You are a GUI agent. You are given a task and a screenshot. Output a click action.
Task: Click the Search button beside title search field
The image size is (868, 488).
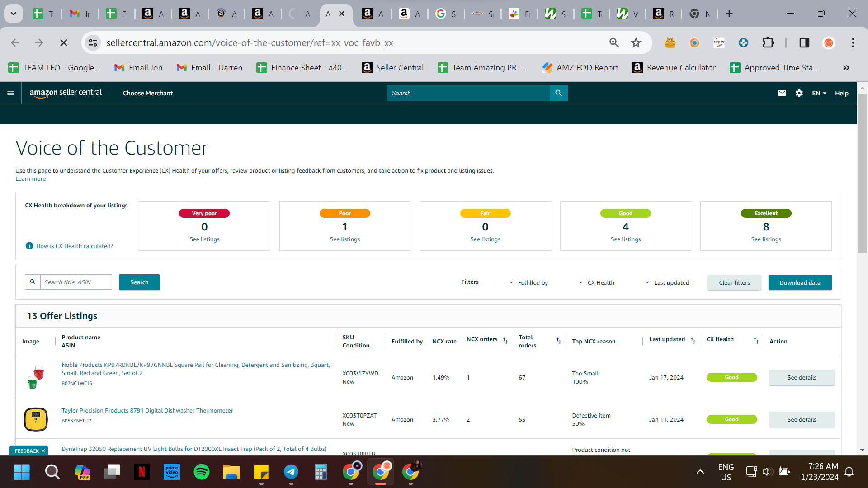[x=139, y=282]
